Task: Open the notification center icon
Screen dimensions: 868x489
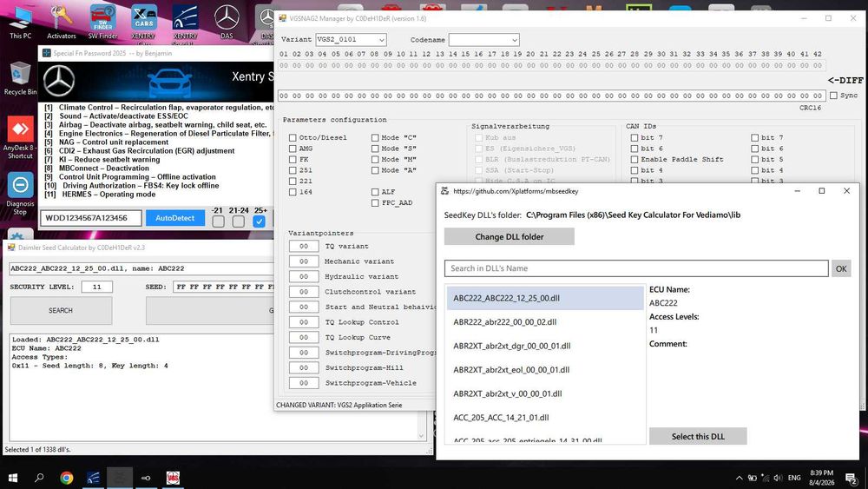Action: [x=852, y=478]
